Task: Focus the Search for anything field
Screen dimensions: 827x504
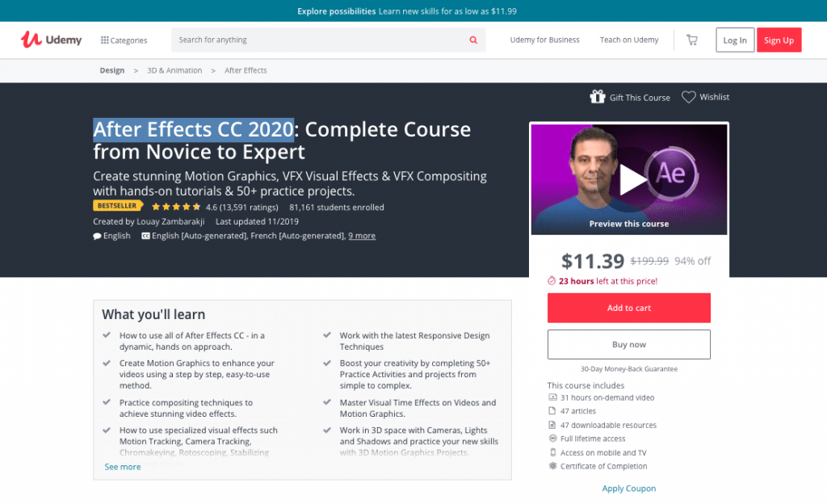Action: [x=319, y=40]
